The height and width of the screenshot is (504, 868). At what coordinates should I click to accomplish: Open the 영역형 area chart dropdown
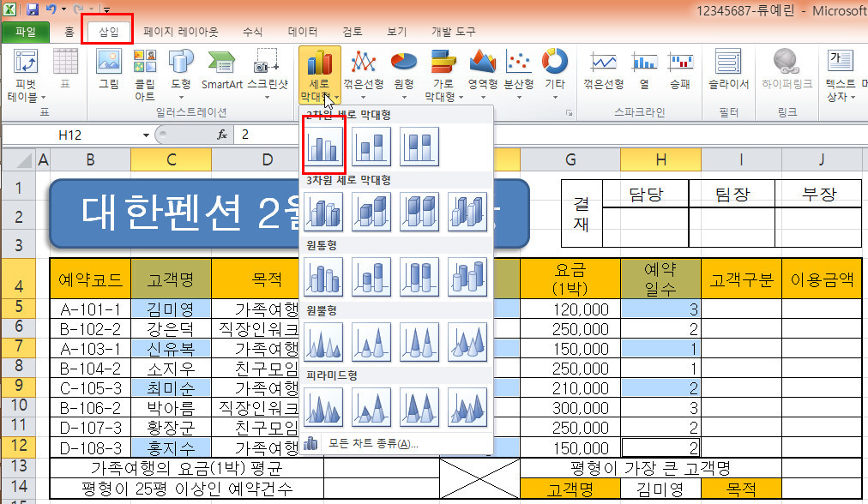pos(482,75)
